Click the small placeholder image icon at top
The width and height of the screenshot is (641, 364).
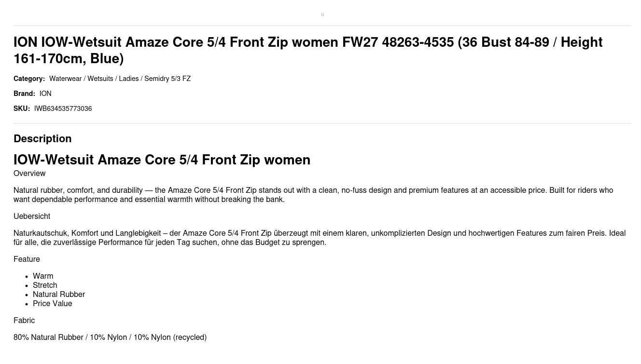tap(322, 14)
